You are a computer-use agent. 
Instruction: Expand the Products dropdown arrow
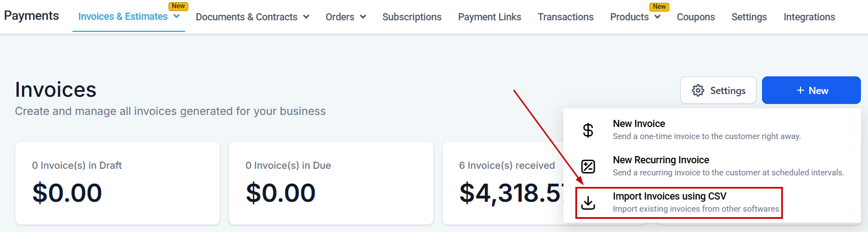657,17
